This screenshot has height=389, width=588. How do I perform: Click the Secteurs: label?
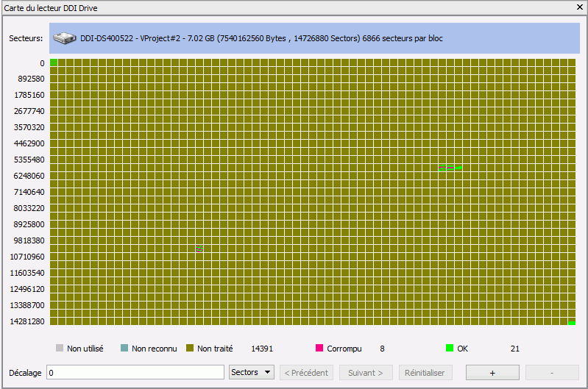coord(26,38)
